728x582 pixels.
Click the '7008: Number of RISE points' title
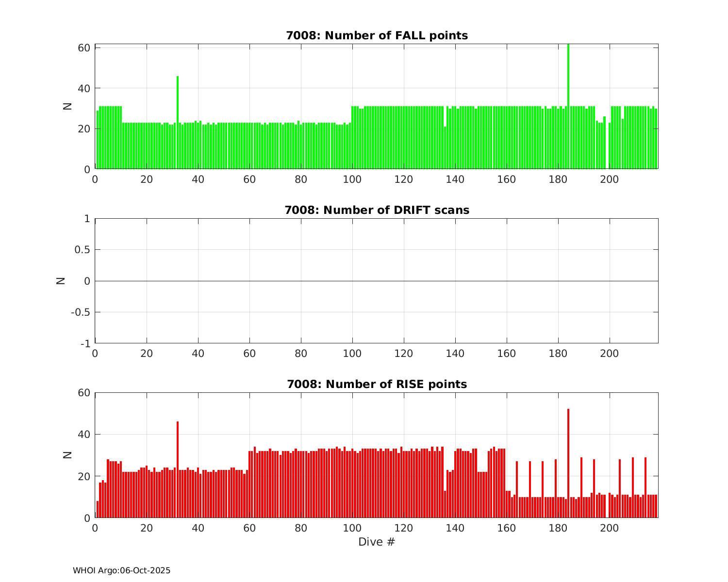coord(377,384)
